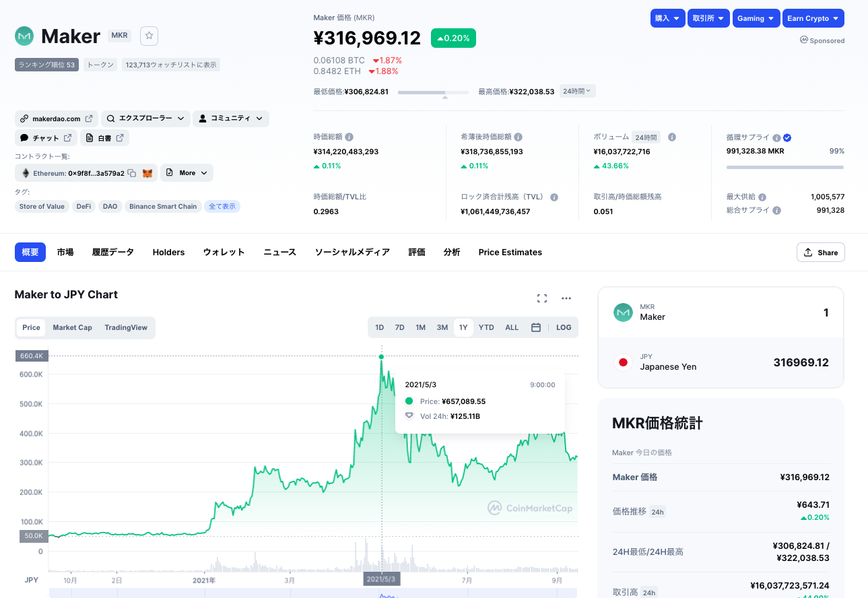Toggle LOG scale on chart

pos(564,327)
